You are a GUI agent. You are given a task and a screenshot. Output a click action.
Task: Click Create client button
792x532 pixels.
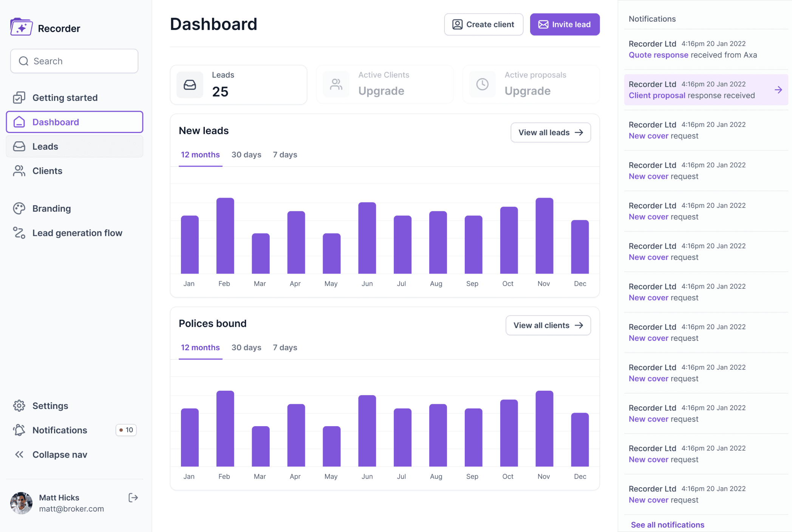point(483,25)
